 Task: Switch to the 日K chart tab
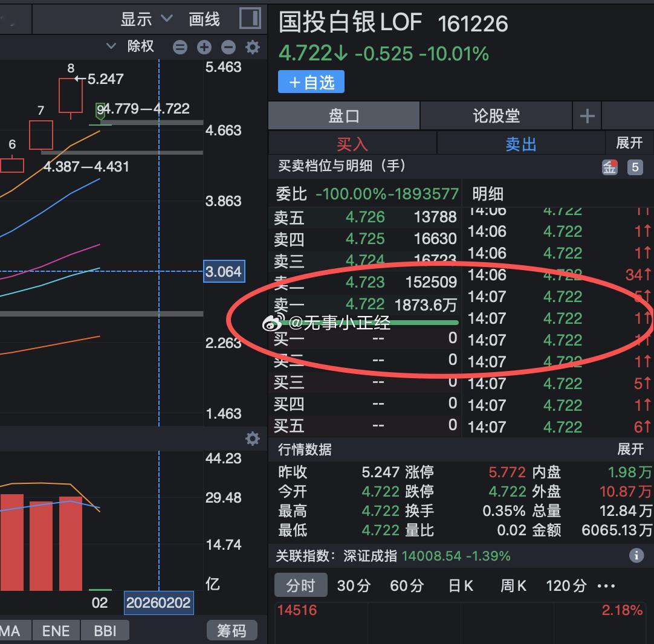pyautogui.click(x=461, y=585)
